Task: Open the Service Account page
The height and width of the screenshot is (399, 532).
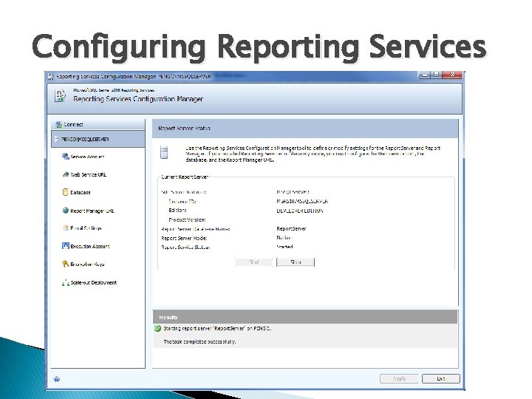Action: tap(87, 157)
